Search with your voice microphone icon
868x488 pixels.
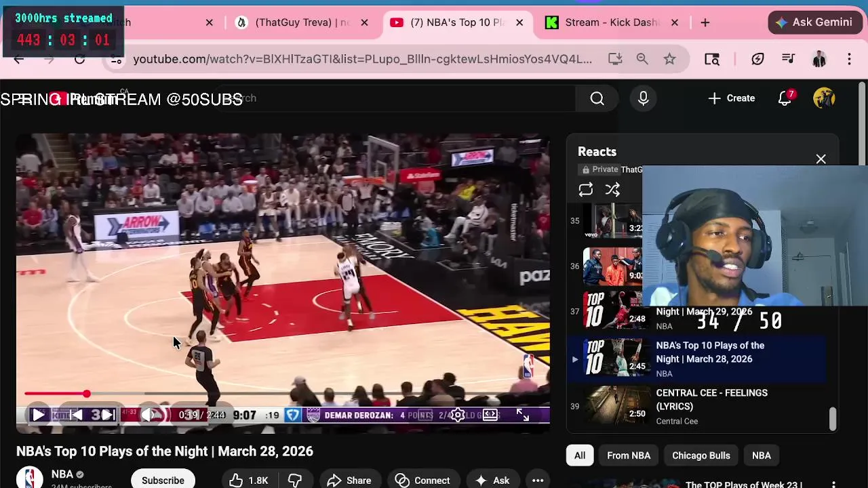[643, 98]
